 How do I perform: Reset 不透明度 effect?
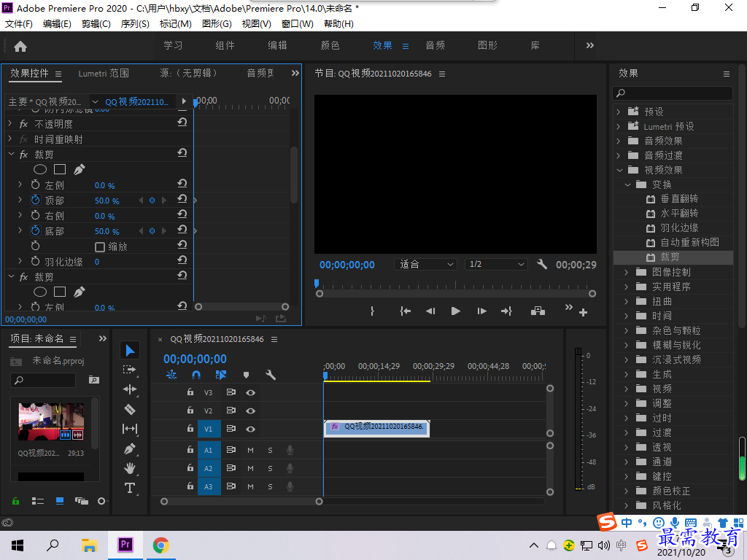tap(182, 122)
